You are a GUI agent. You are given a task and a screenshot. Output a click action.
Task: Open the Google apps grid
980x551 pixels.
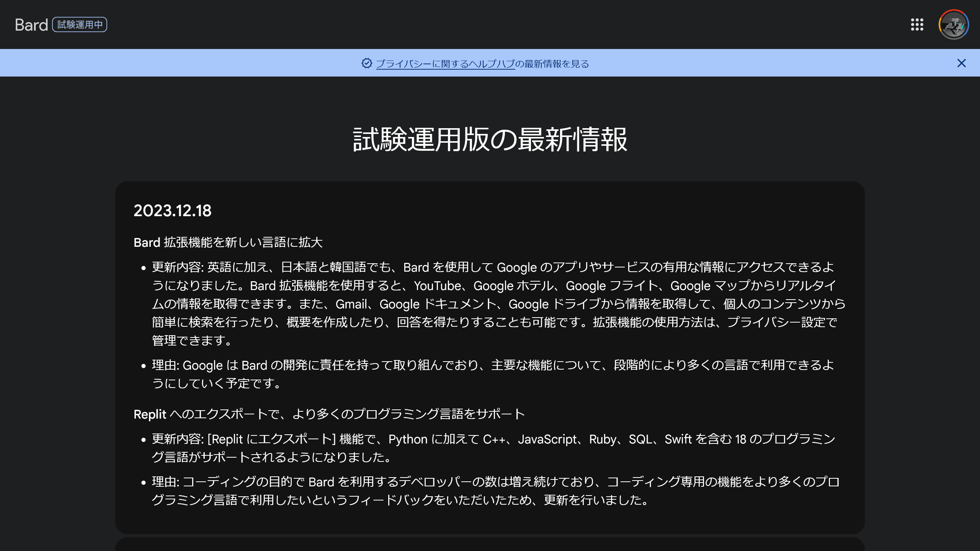[x=917, y=24]
